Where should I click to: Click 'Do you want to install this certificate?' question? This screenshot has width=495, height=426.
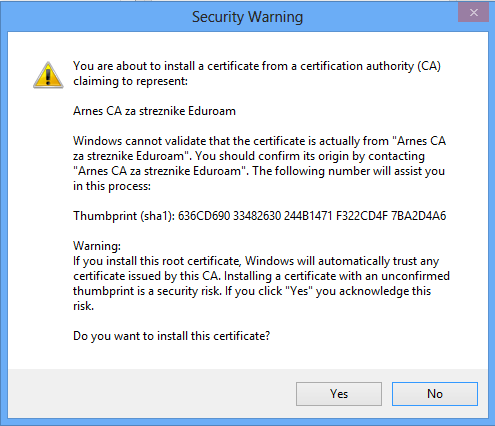tap(171, 336)
